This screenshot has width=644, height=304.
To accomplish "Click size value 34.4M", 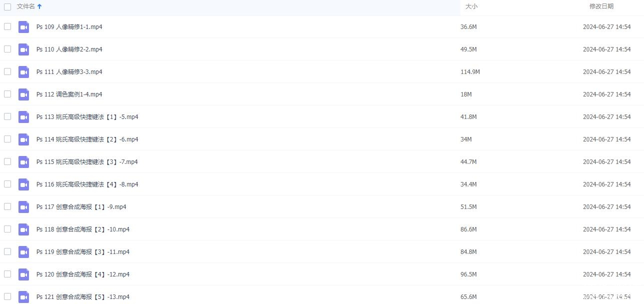I will tap(469, 184).
